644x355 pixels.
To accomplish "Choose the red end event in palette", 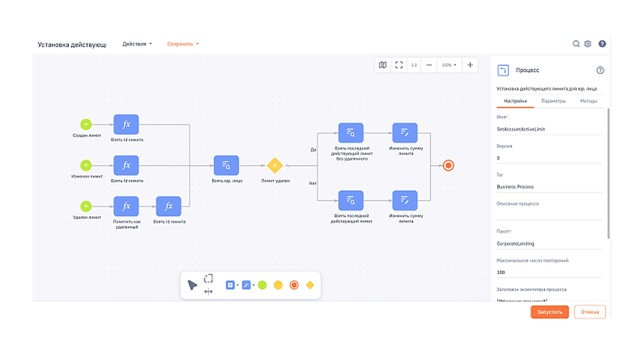I will tap(294, 285).
